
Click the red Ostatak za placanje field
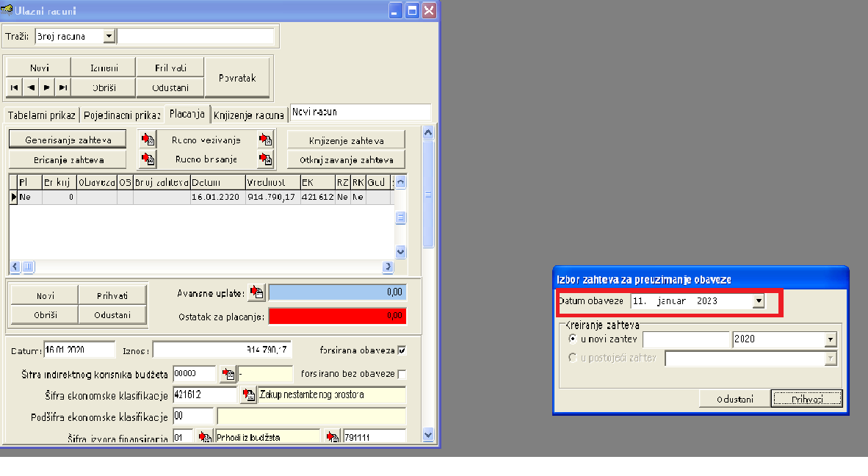tap(337, 316)
